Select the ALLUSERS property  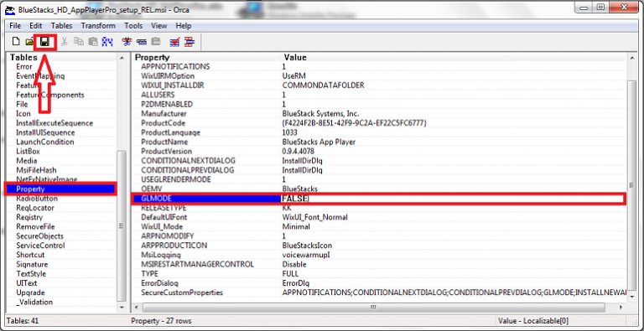coord(158,95)
